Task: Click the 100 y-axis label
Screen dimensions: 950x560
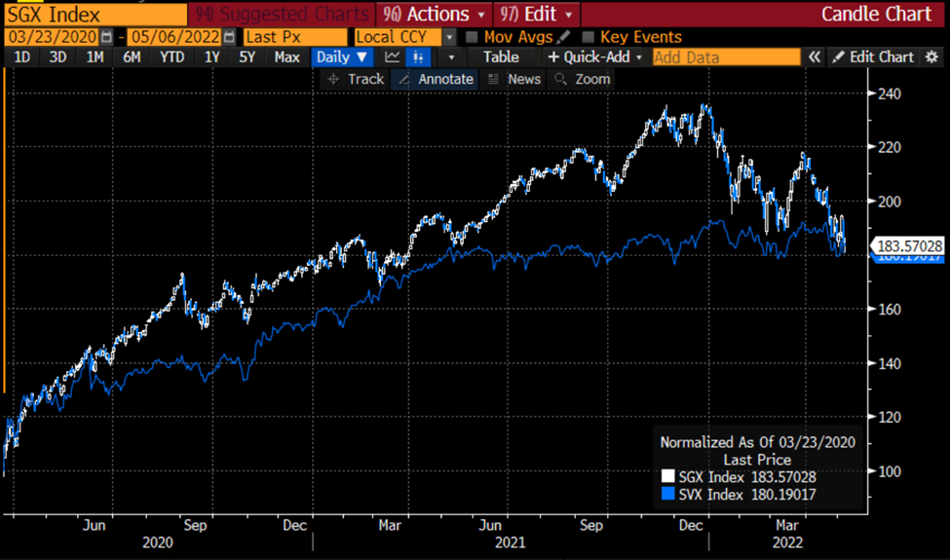Action: [x=890, y=471]
